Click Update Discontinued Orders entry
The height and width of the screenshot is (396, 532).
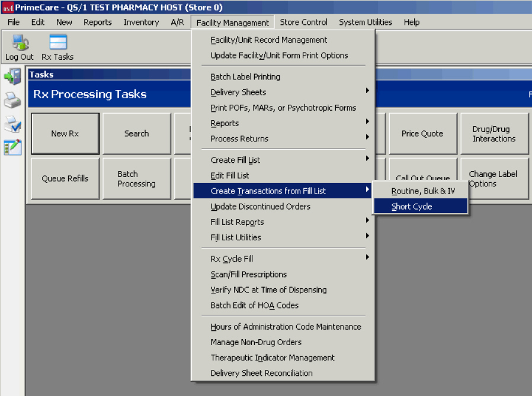(x=260, y=207)
